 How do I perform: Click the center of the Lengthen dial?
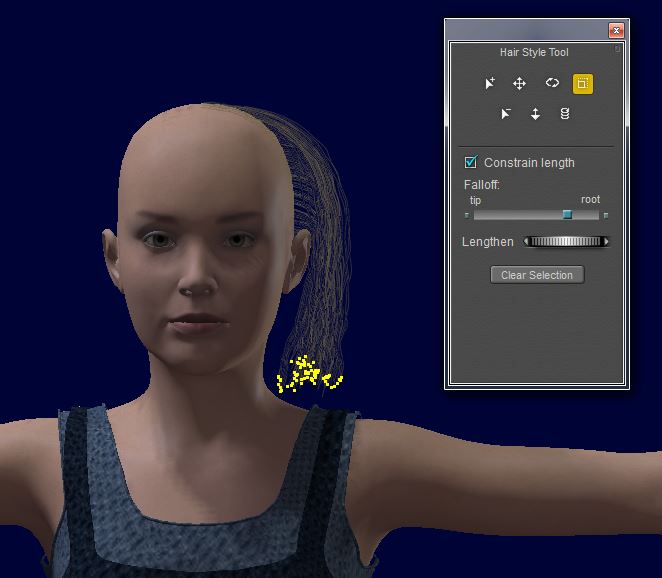pos(566,241)
